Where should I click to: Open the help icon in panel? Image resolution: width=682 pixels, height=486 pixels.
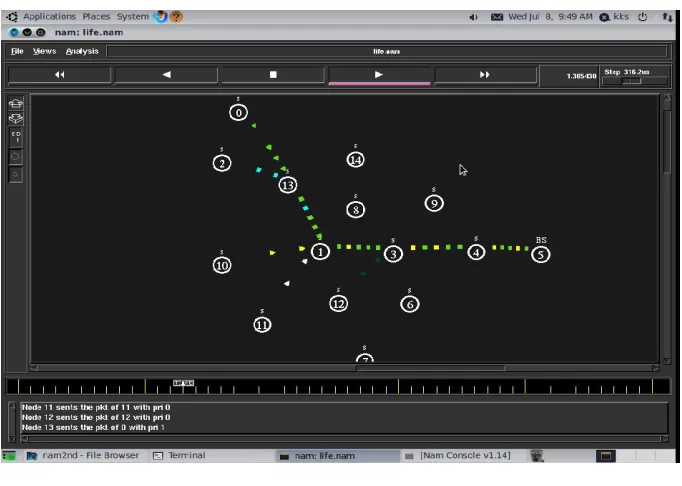[176, 17]
